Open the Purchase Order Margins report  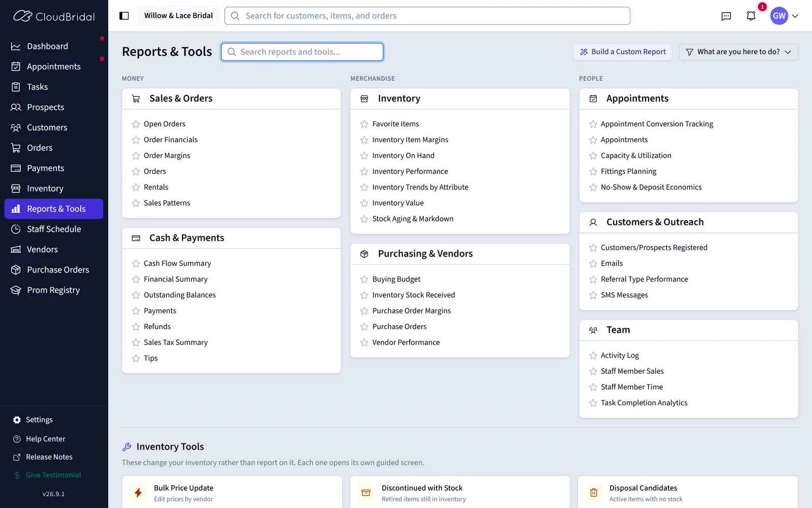point(412,311)
